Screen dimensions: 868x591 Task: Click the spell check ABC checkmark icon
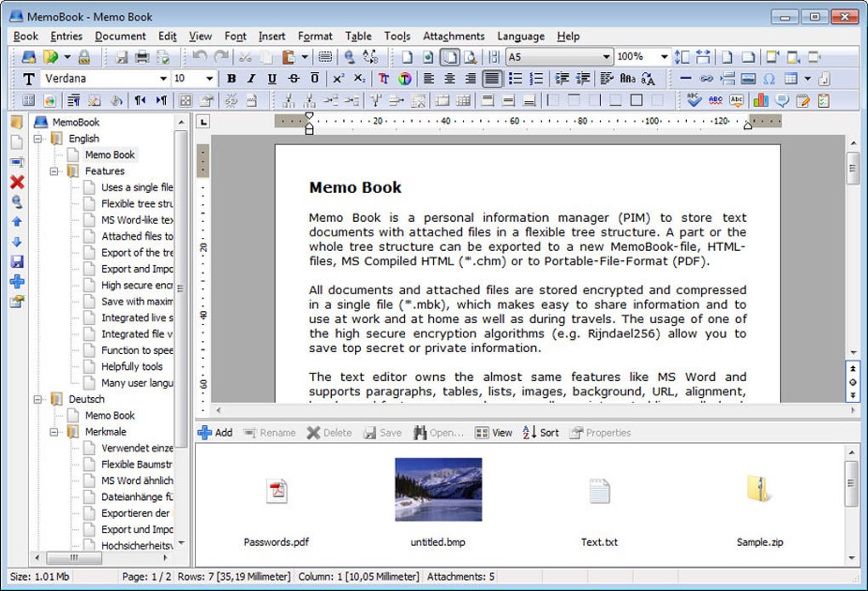point(694,100)
